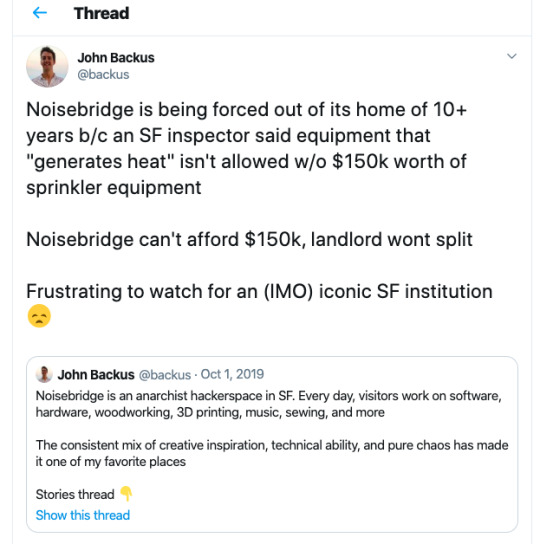Click the line "Noisebridge can't afford $150k"

click(x=166, y=239)
